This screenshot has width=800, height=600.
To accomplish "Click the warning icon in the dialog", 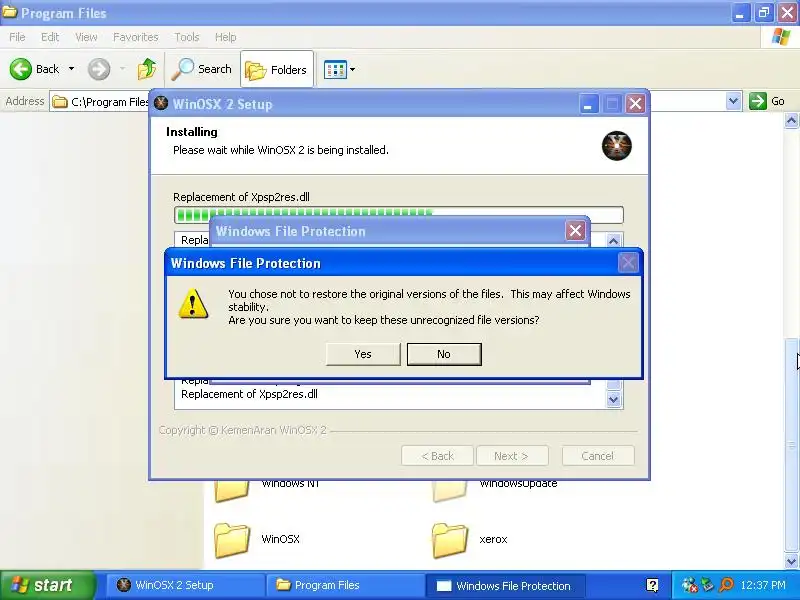I will coord(193,304).
